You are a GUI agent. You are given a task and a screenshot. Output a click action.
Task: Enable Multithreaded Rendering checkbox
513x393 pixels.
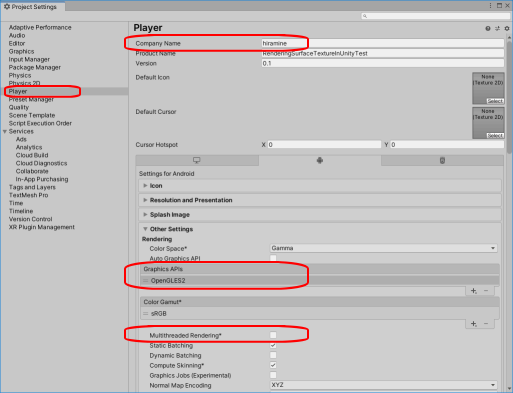(273, 335)
